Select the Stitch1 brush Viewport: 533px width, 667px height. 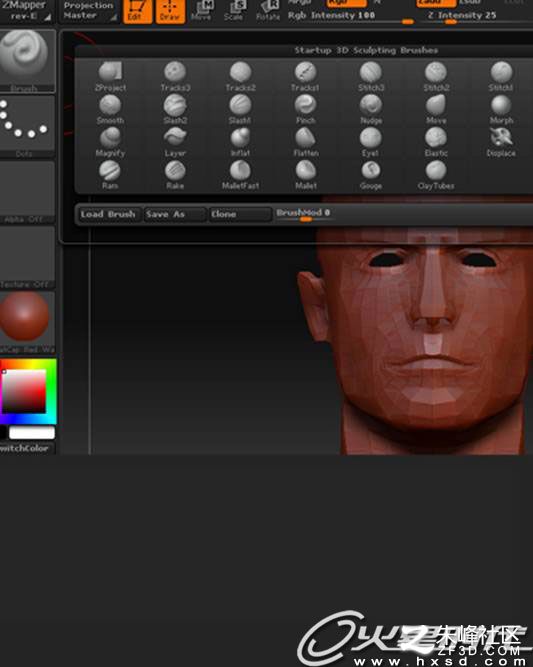[501, 76]
